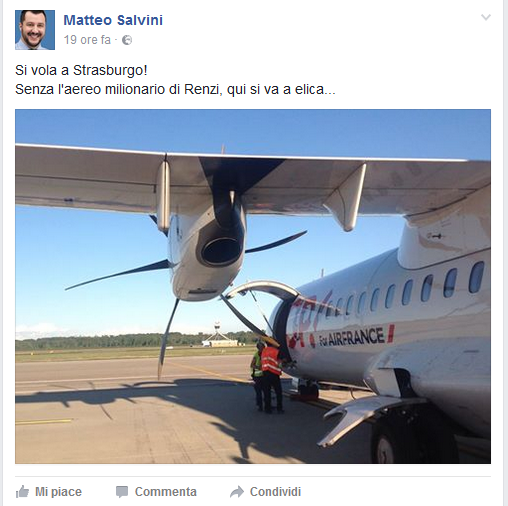The height and width of the screenshot is (506, 508).
Task: Open Matteo Salvini's profile picture
Action: pyautogui.click(x=35, y=30)
